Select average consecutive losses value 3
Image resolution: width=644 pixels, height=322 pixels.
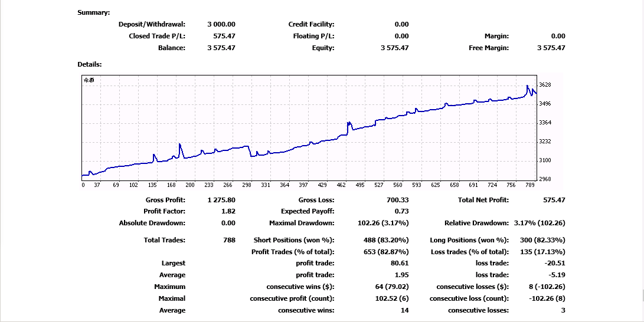click(563, 310)
